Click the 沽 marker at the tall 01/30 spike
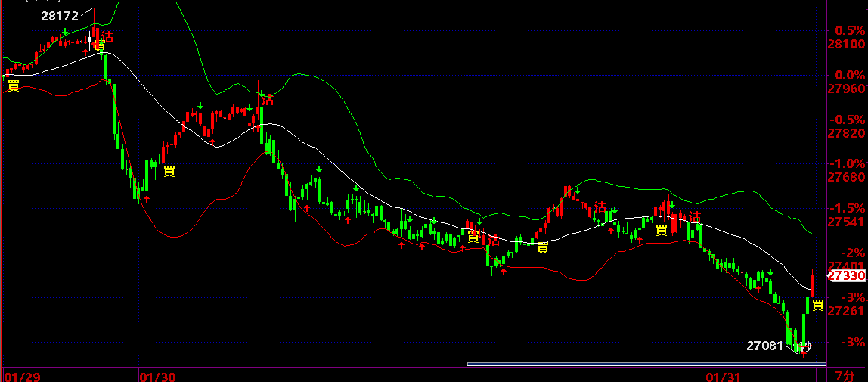Image resolution: width=868 pixels, height=382 pixels. pos(268,99)
